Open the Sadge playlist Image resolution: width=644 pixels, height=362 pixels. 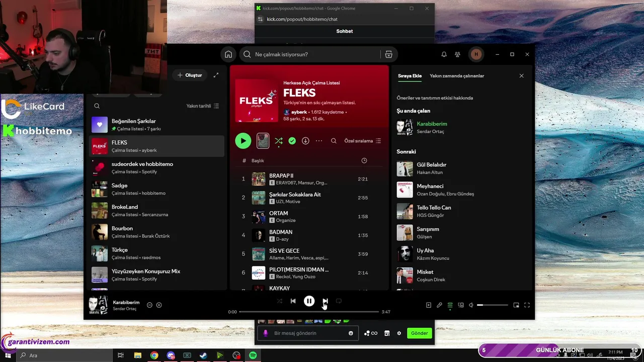click(156, 189)
